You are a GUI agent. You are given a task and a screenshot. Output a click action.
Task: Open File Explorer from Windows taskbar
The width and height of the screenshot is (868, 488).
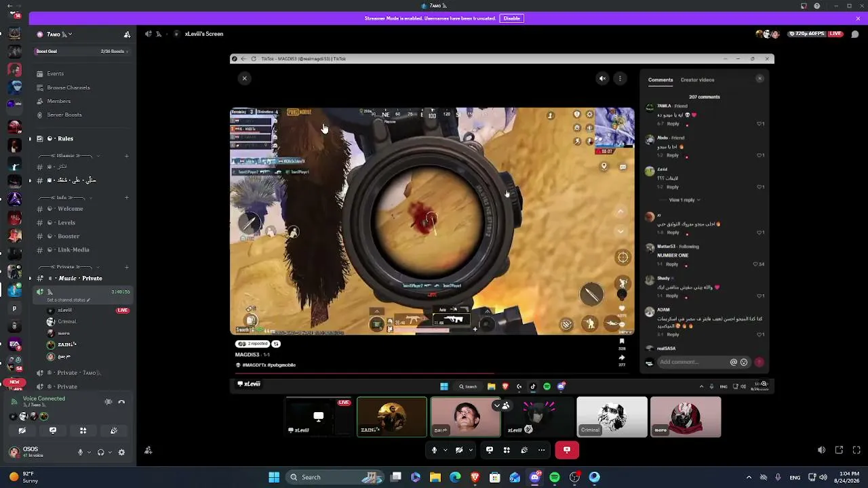tap(435, 477)
